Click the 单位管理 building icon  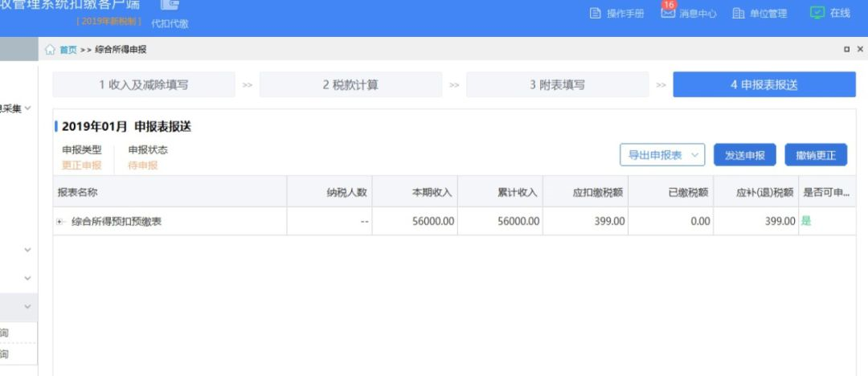click(739, 14)
